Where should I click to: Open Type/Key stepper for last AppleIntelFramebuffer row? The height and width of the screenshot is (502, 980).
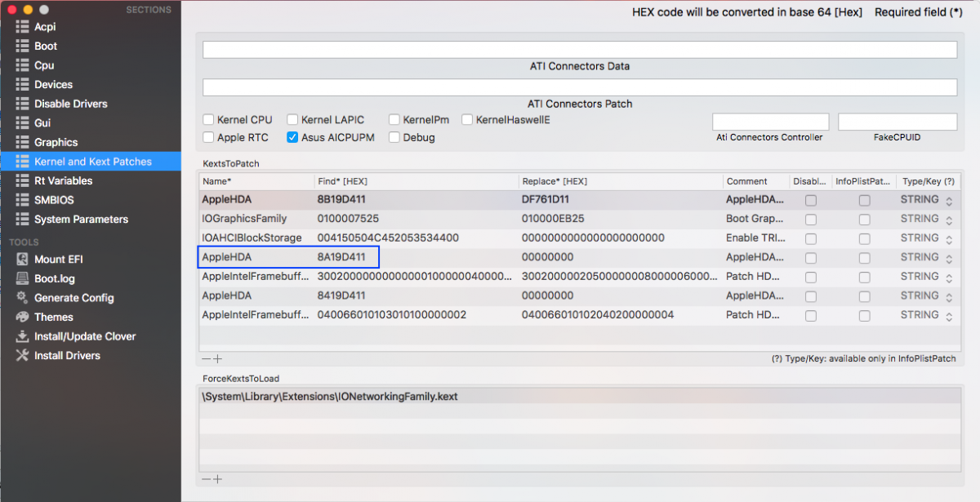pyautogui.click(x=949, y=315)
